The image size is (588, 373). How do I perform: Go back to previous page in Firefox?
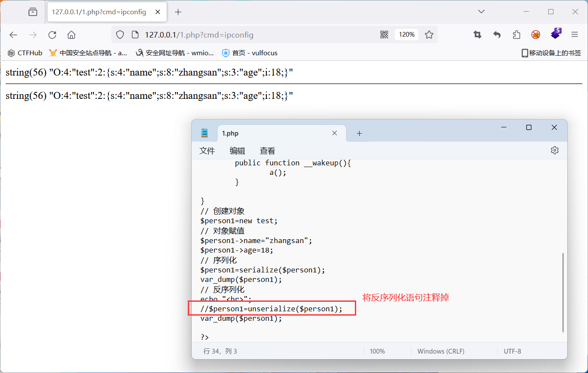(x=13, y=35)
